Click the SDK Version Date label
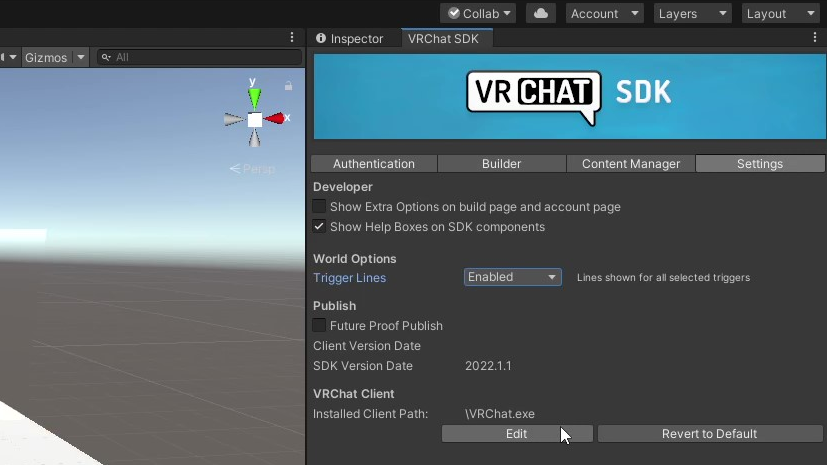Image resolution: width=827 pixels, height=465 pixels. tap(363, 366)
